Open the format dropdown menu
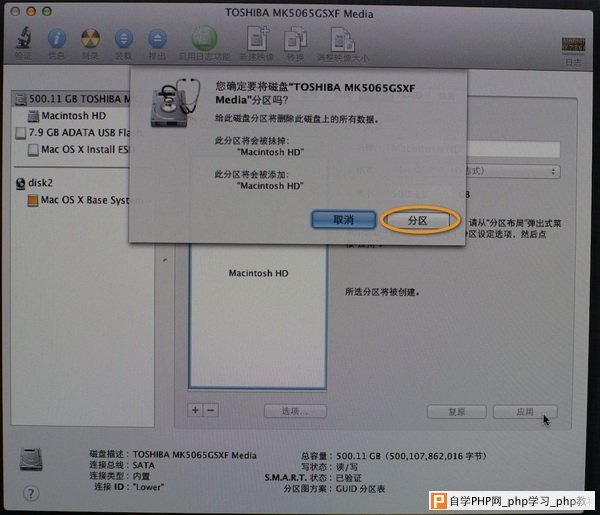The image size is (600, 515). pyautogui.click(x=513, y=171)
